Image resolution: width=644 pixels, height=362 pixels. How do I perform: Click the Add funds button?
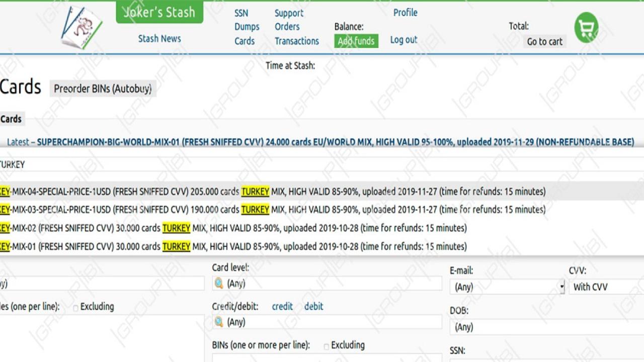356,41
